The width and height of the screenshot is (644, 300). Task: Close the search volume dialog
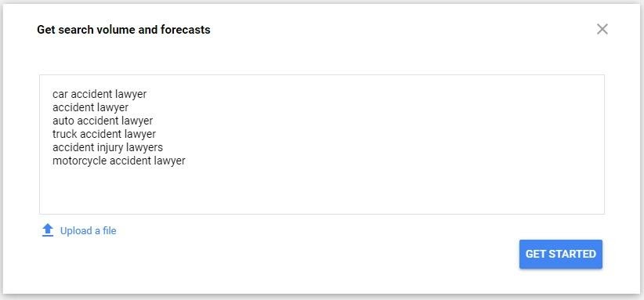tap(602, 29)
